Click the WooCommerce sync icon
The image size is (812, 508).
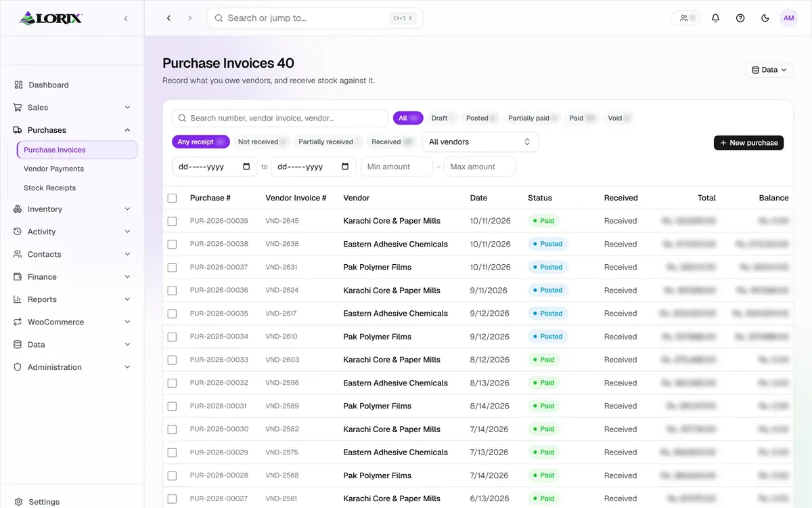coord(18,322)
